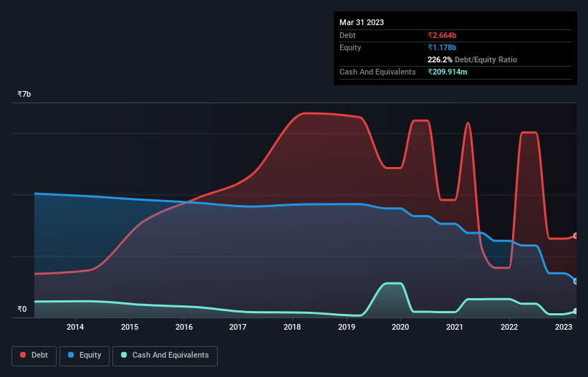
Task: Click the 2020 x-axis label
Action: click(400, 327)
